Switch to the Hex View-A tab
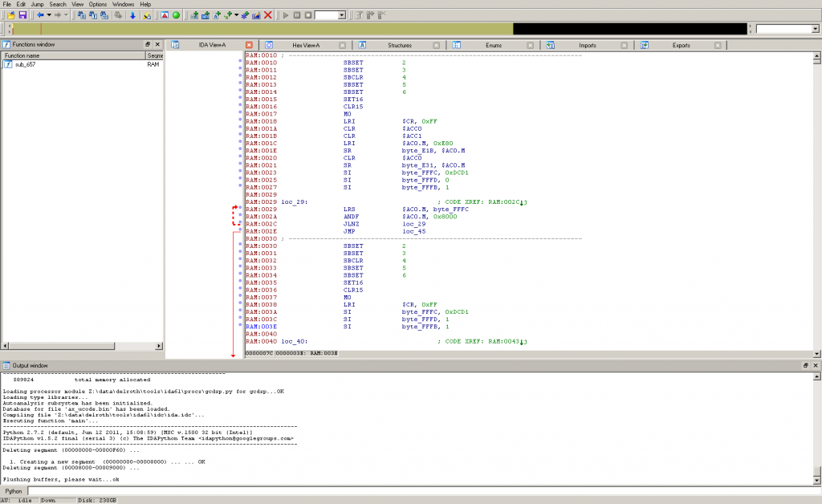Screen dimensions: 822x504 click(x=305, y=45)
